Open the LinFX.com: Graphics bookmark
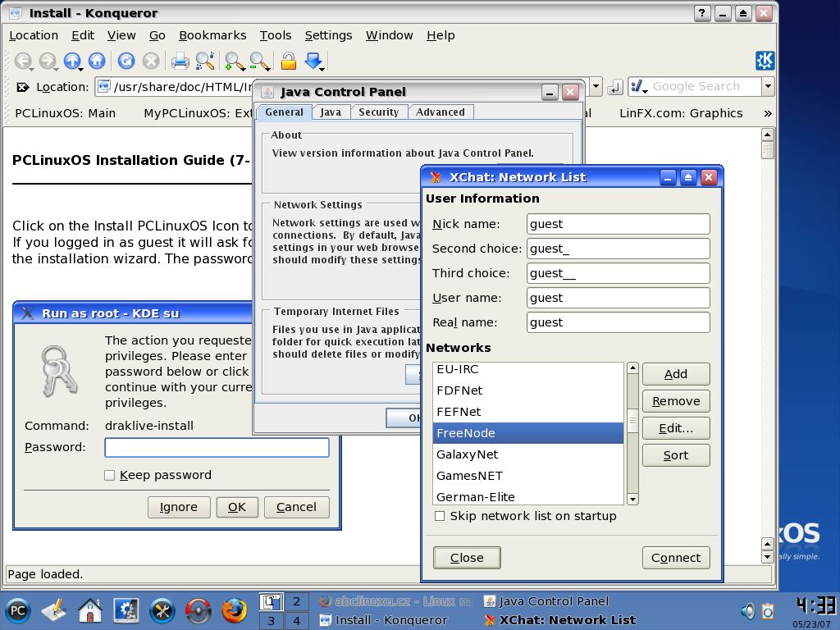The width and height of the screenshot is (840, 630). coord(681,113)
